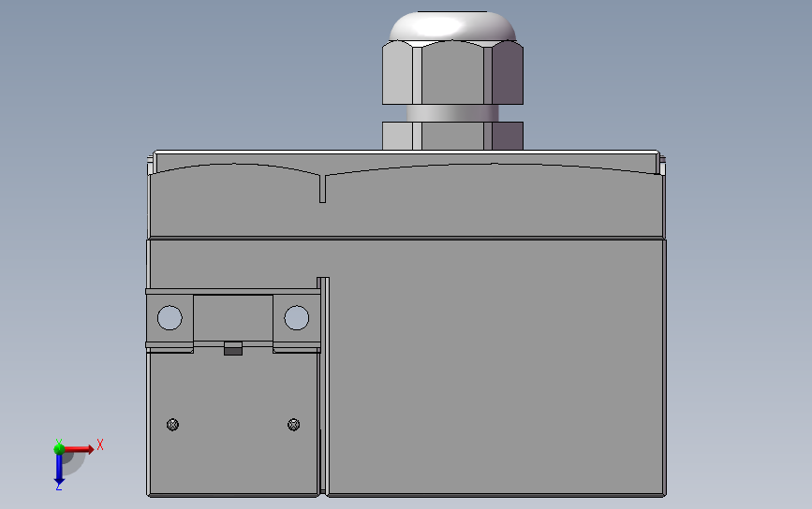812x509 pixels.
Task: Pick the small dark square tab below the bracket
Action: click(x=233, y=349)
